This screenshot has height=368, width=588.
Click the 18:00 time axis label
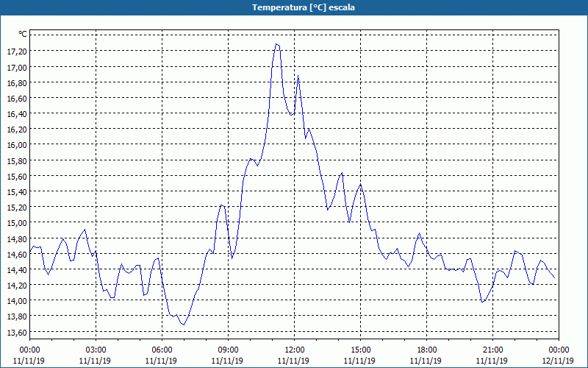[427, 350]
